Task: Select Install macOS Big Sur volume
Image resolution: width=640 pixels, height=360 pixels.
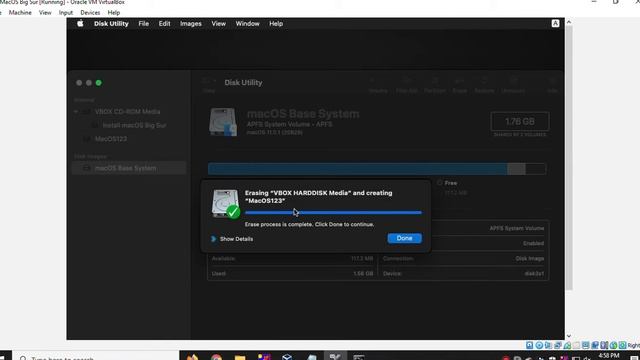Action: (134, 125)
